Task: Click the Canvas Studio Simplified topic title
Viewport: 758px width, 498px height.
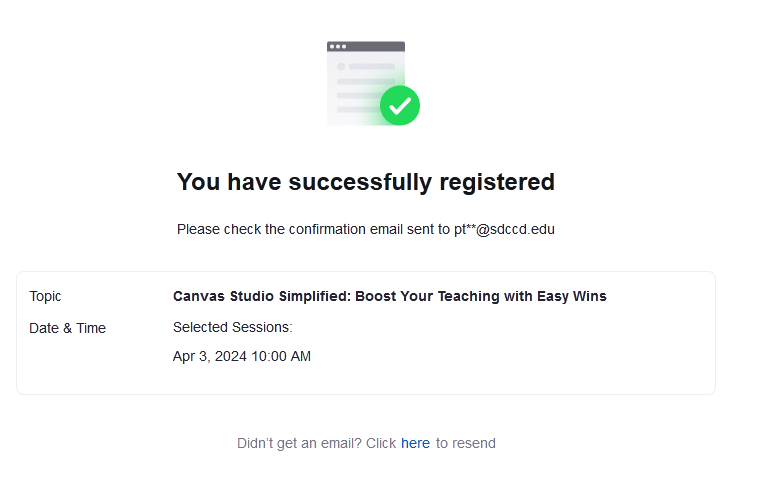Action: point(389,296)
